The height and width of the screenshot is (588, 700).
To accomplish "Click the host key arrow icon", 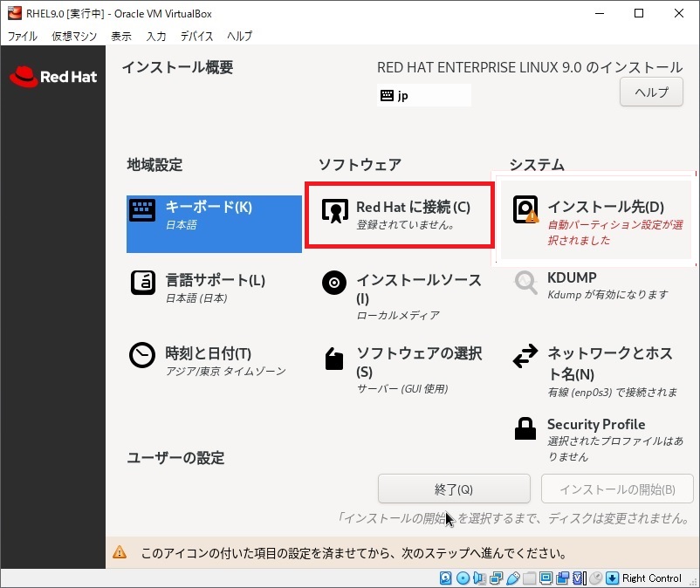I will click(612, 578).
